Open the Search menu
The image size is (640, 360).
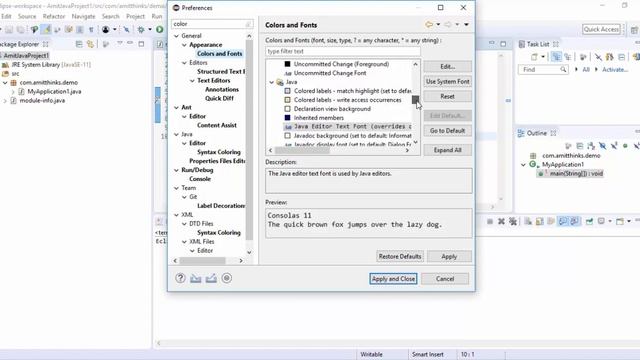(x=111, y=16)
